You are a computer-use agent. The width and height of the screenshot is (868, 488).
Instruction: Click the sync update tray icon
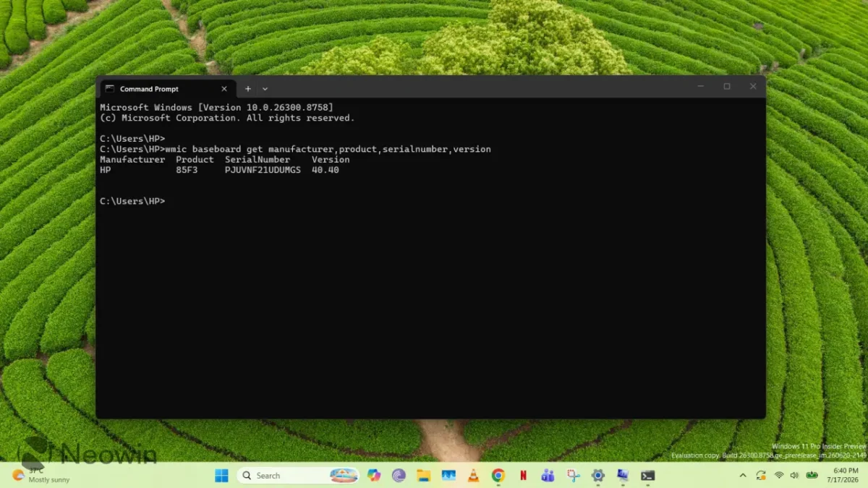click(x=761, y=475)
